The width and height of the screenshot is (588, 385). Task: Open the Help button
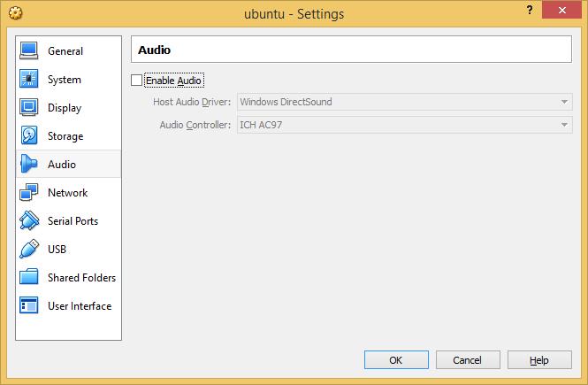tap(539, 360)
